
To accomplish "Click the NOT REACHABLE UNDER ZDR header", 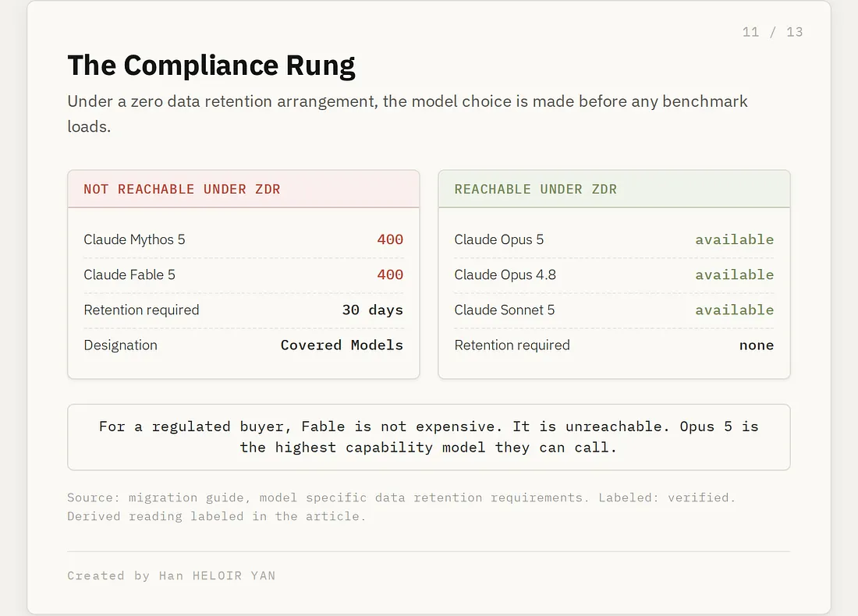I will pos(182,189).
